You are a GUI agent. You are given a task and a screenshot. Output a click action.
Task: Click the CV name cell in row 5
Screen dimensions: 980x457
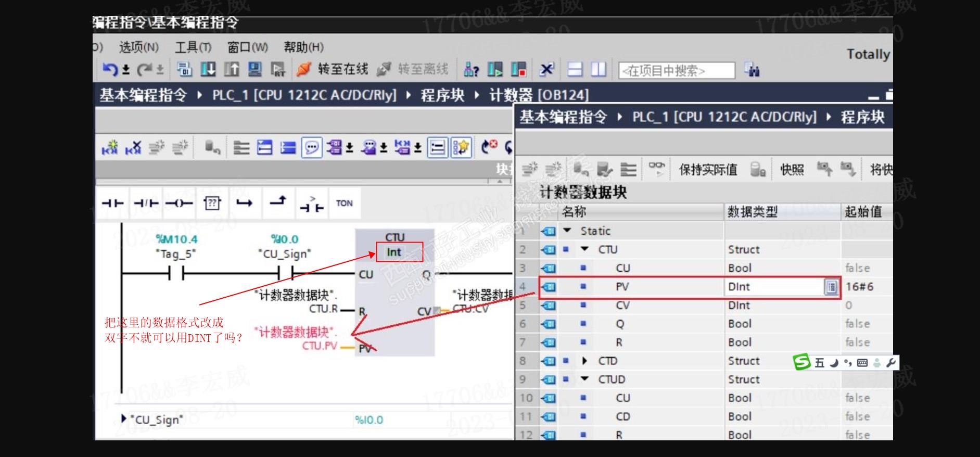622,306
